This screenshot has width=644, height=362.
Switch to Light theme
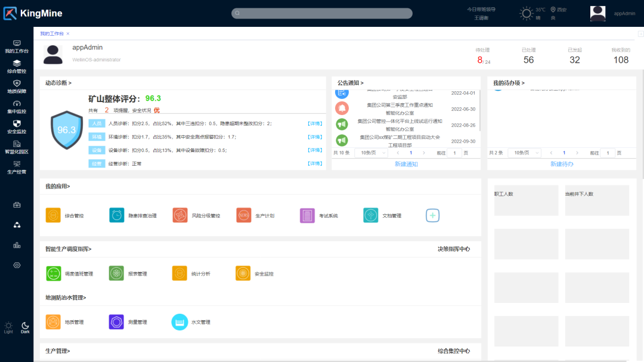click(8, 327)
